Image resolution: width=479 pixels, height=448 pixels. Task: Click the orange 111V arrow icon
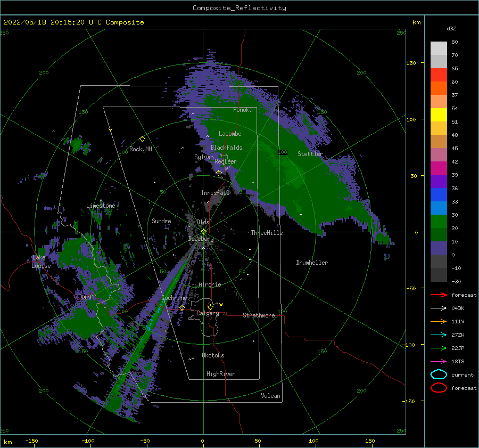[439, 321]
